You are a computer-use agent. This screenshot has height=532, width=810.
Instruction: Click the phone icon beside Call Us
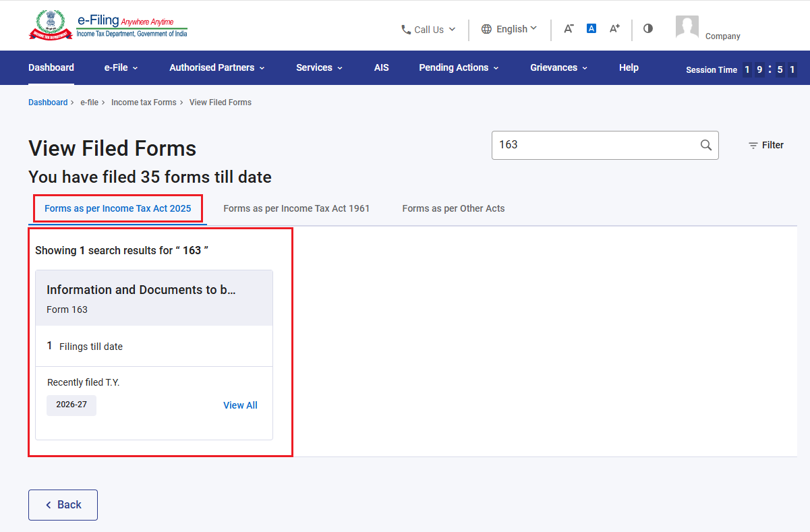coord(406,30)
